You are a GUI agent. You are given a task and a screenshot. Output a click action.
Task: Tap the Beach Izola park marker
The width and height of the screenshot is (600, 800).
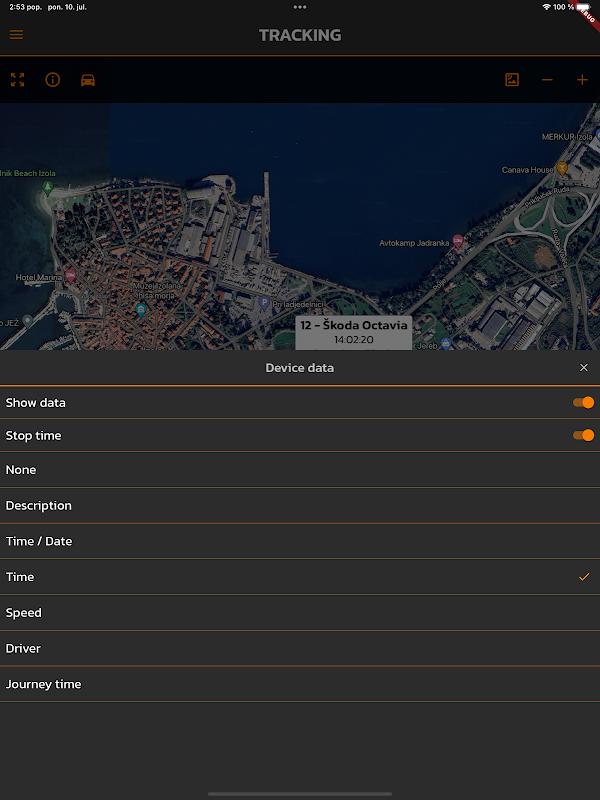pos(47,187)
